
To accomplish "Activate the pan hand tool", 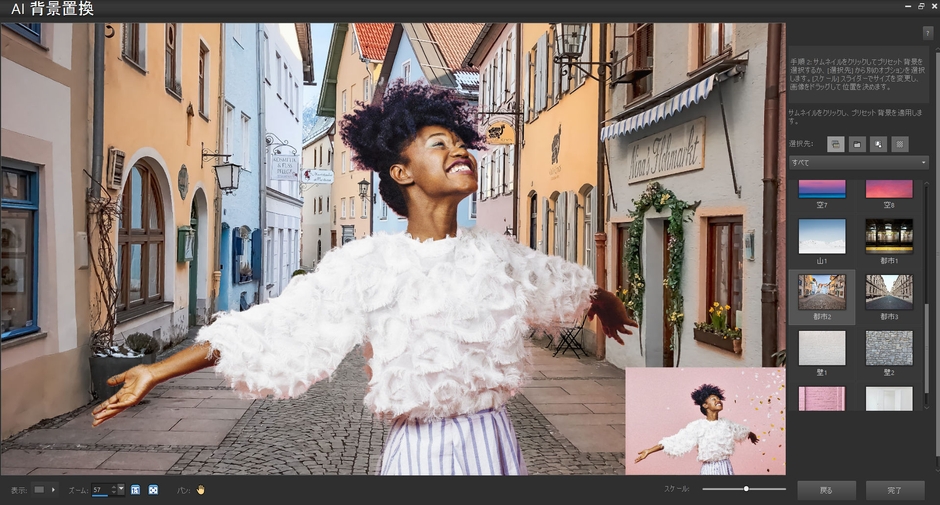I will pos(200,490).
